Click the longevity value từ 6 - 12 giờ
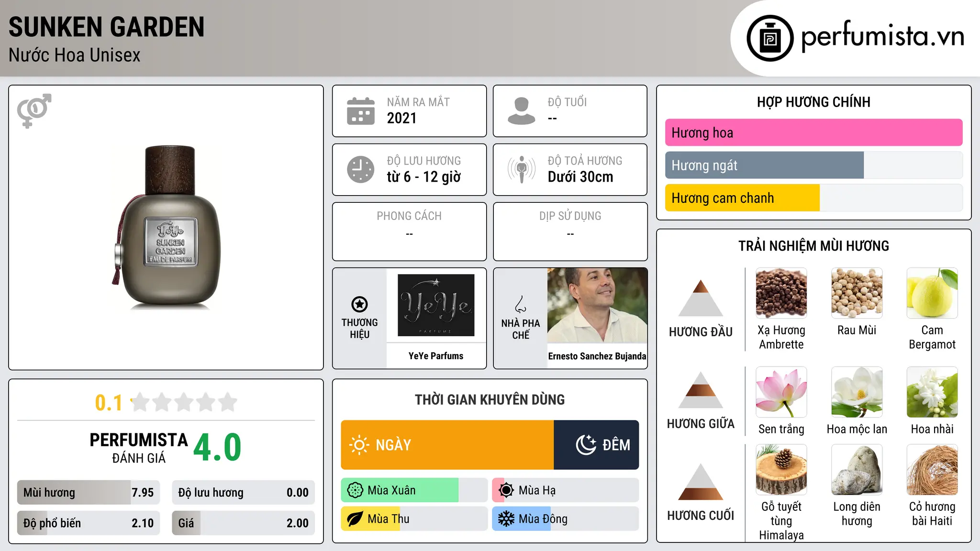The height and width of the screenshot is (551, 980). coord(424,177)
